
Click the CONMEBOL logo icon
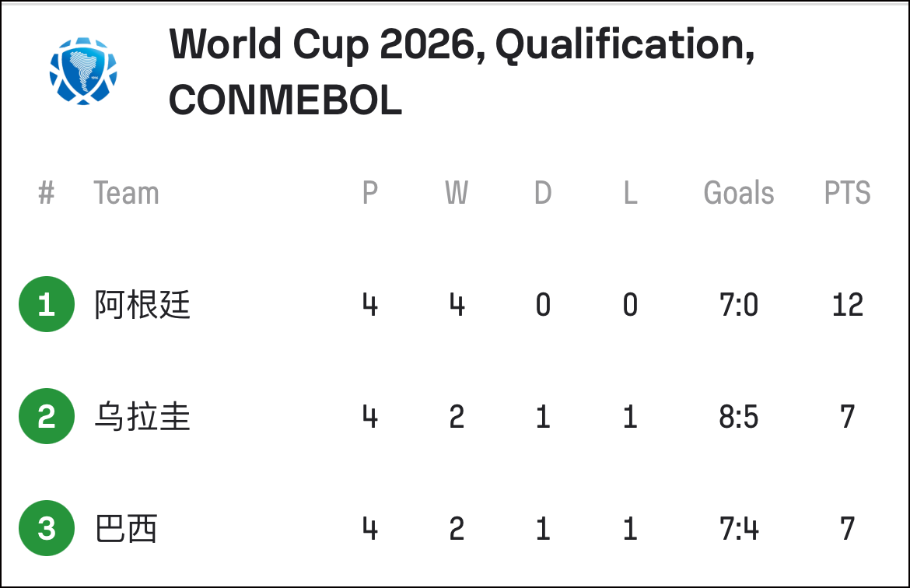point(83,72)
